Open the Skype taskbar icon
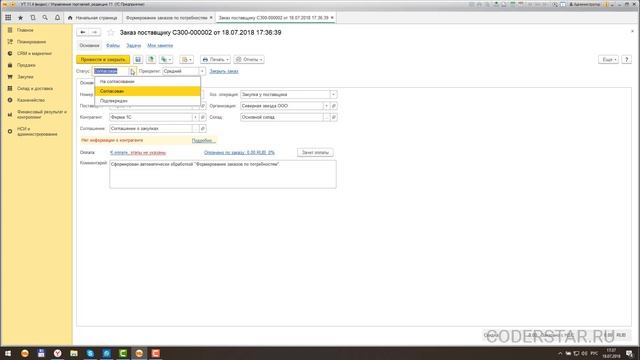The image size is (640, 360). [x=90, y=353]
